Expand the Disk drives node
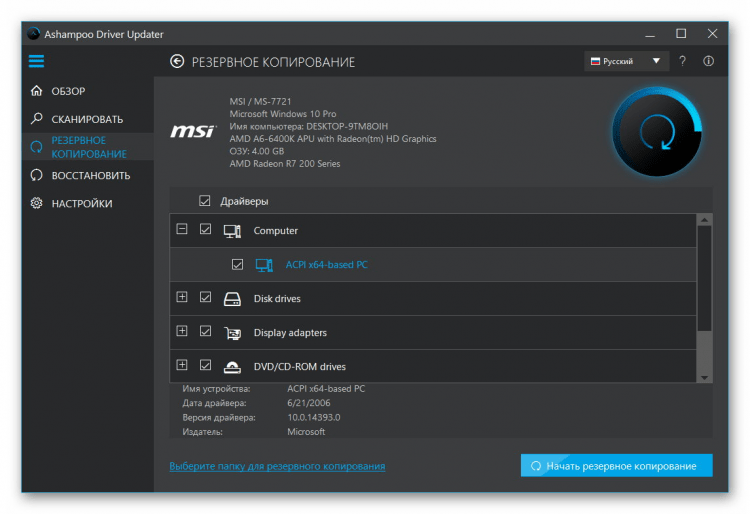The height and width of the screenshot is (514, 750). coord(182,297)
